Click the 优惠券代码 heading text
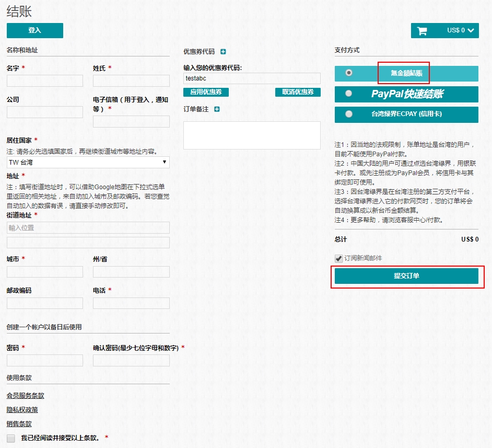This screenshot has height=448, width=492. pos(199,52)
